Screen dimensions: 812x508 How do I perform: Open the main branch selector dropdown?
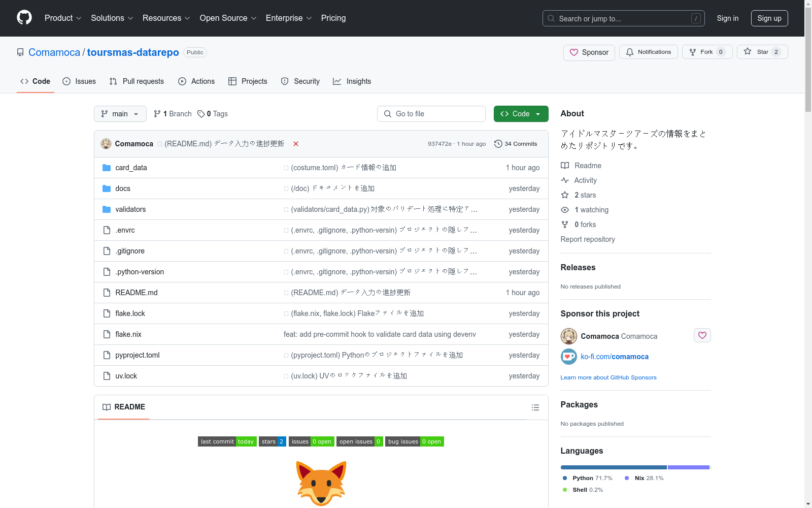click(x=120, y=114)
